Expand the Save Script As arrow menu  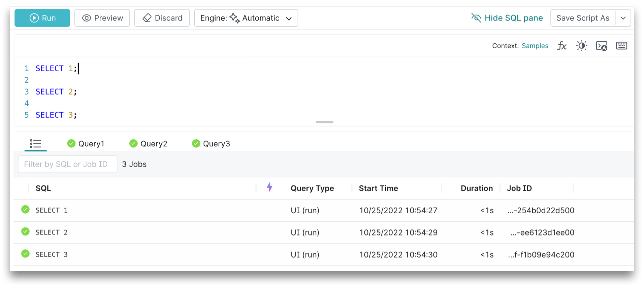(623, 18)
